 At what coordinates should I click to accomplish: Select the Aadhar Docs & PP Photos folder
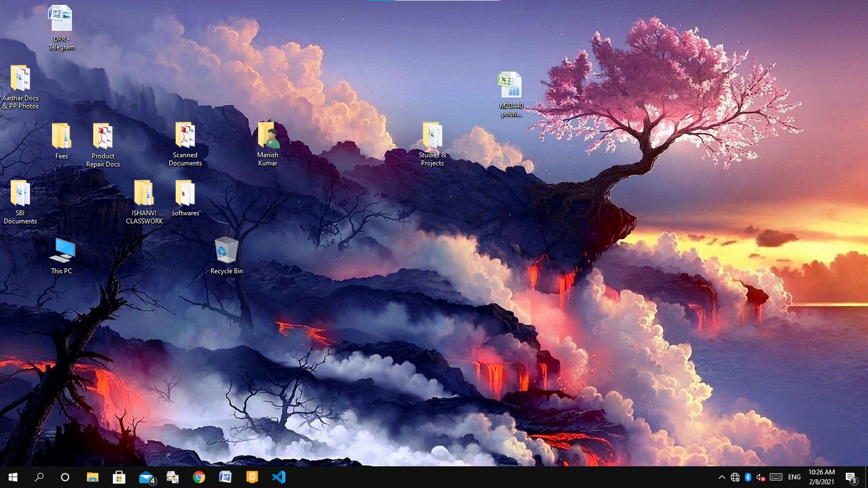point(20,87)
